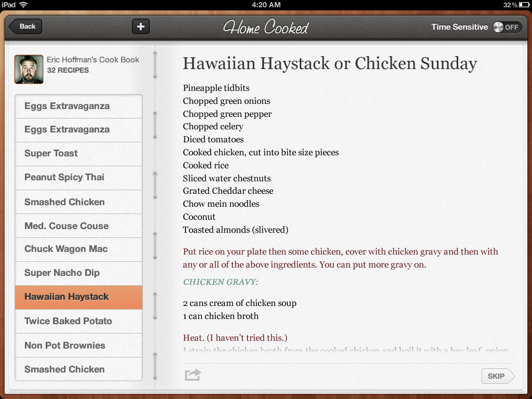Click Eric Hoffman's Cook Book heading
Image resolution: width=532 pixels, height=399 pixels.
pos(93,60)
